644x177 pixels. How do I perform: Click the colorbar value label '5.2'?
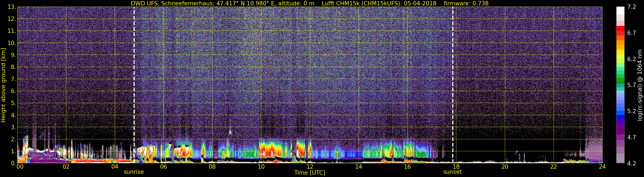point(632,111)
